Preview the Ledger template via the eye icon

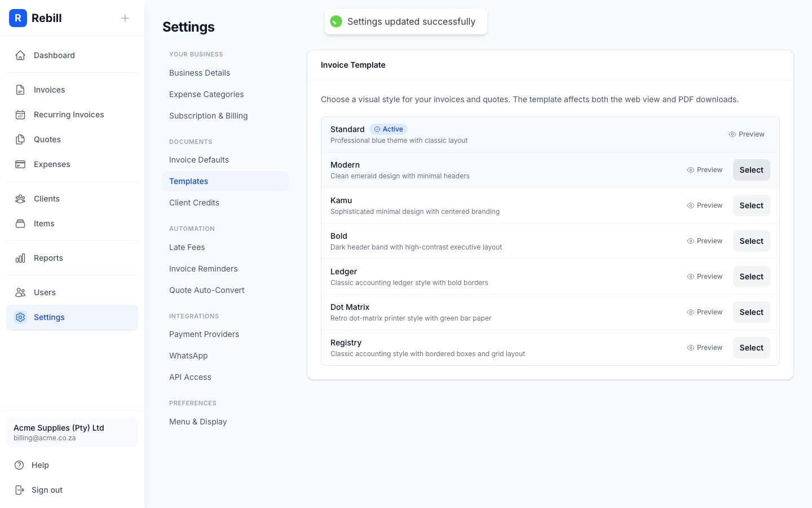click(690, 277)
